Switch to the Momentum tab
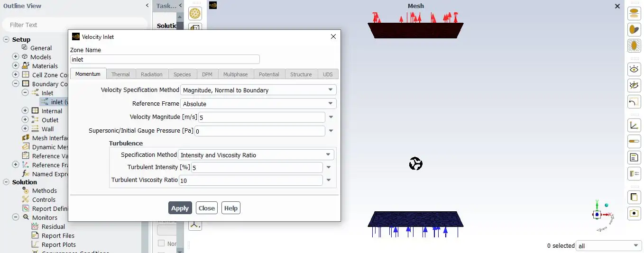 pyautogui.click(x=88, y=74)
